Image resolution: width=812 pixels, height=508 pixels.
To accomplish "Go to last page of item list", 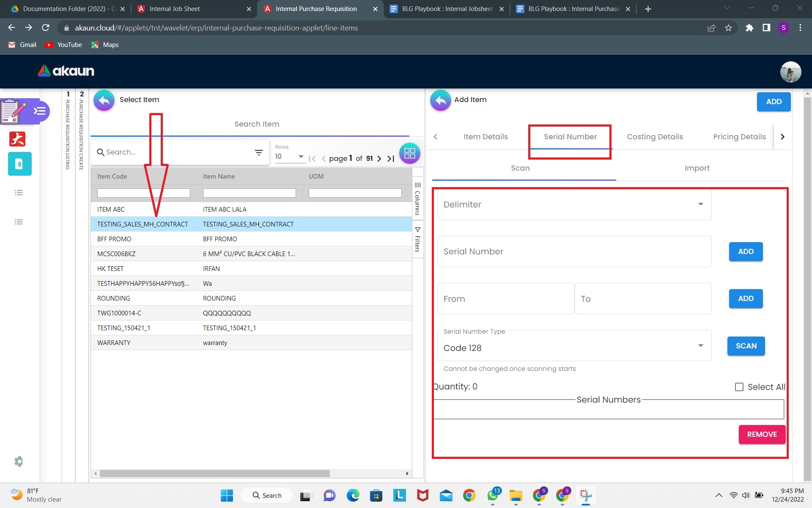I will (391, 159).
